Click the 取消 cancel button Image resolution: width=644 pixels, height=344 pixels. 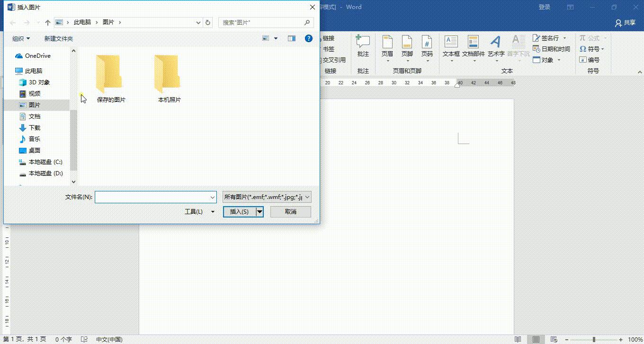[290, 211]
